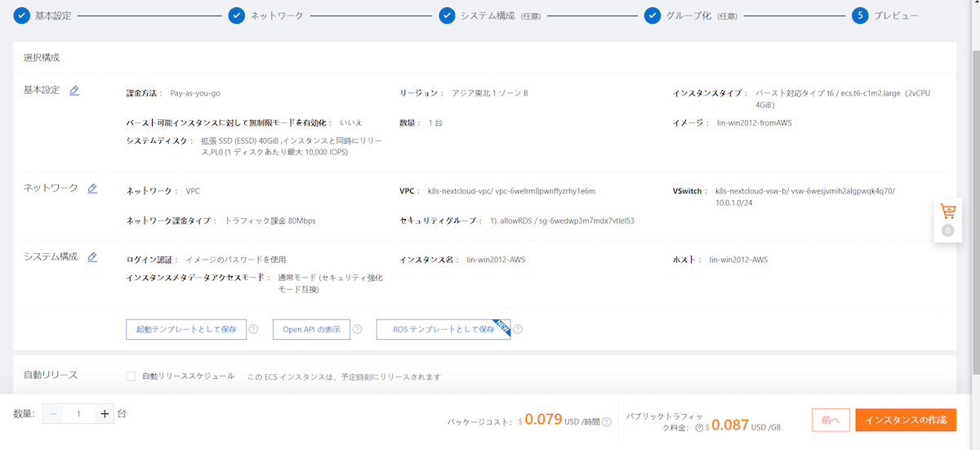Image resolution: width=980 pixels, height=450 pixels.
Task: Click help icon next to パブリックトラフィック料金
Action: (699, 427)
